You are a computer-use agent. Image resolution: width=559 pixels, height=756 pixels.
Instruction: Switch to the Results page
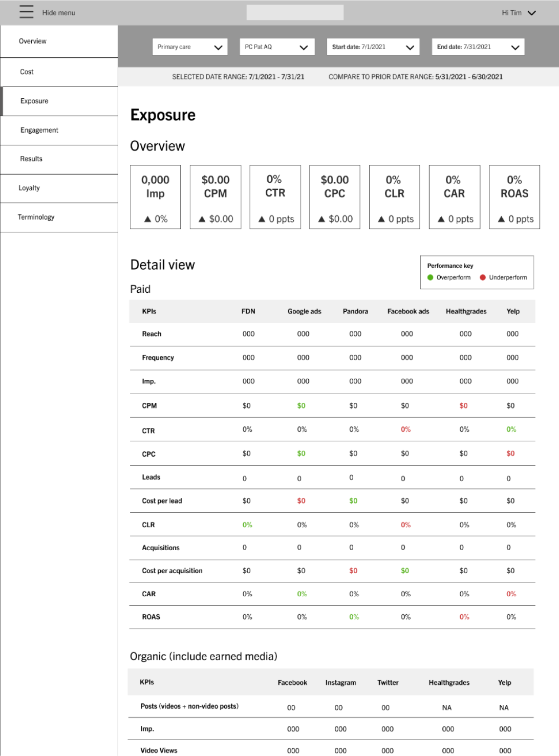click(59, 159)
